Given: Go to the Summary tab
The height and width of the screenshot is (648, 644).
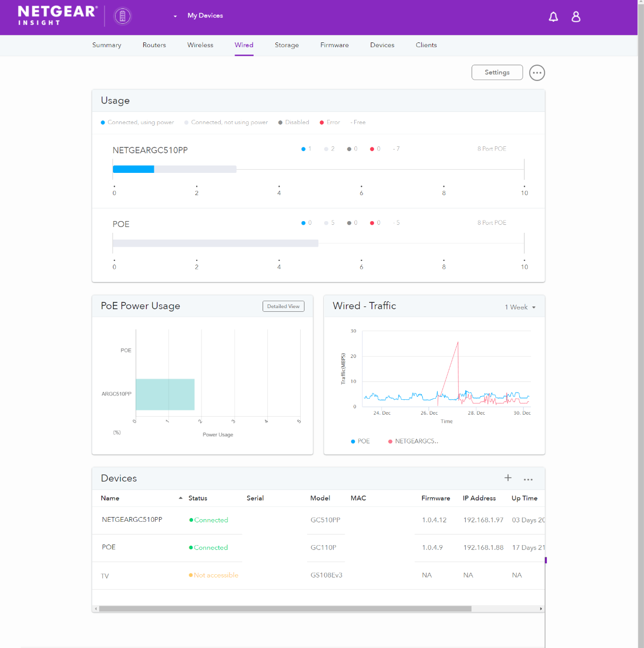Looking at the screenshot, I should point(107,45).
